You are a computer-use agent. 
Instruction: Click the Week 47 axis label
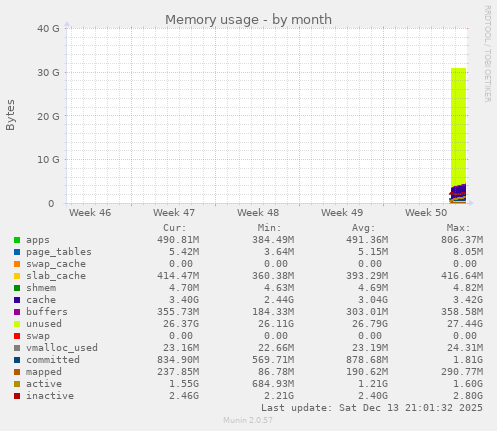click(x=174, y=213)
